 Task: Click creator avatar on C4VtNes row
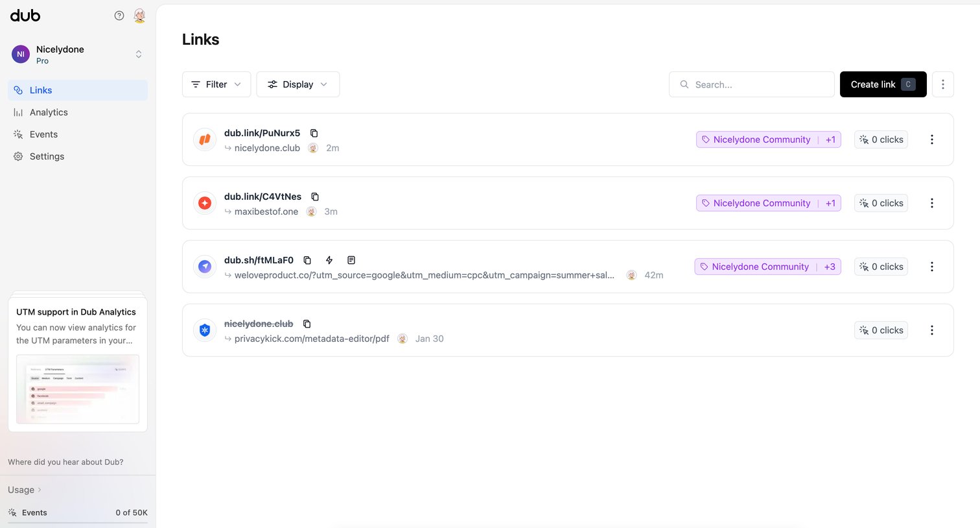click(312, 211)
